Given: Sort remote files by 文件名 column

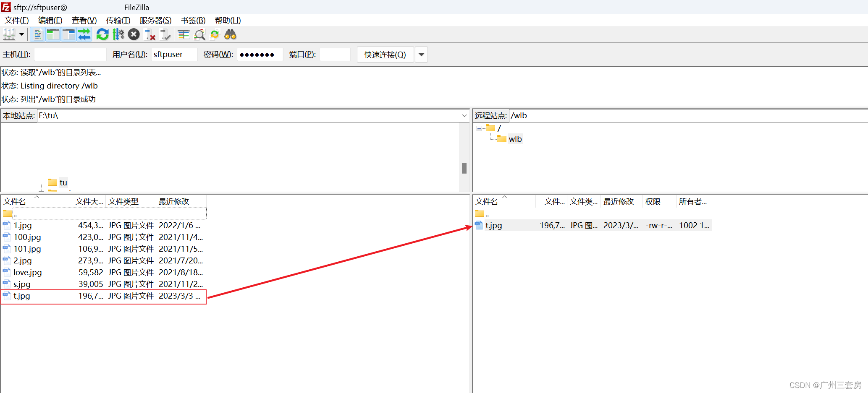Looking at the screenshot, I should click(504, 201).
